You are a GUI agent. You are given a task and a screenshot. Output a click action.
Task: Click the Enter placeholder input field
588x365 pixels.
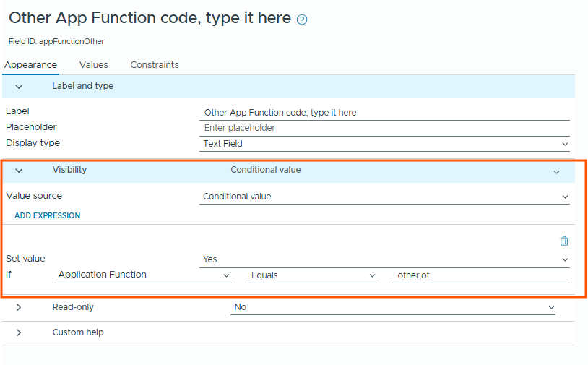384,128
